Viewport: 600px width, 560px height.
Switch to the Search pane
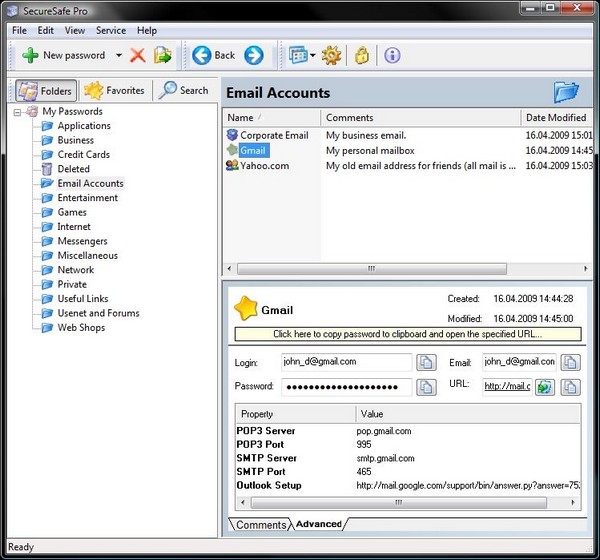(x=183, y=90)
